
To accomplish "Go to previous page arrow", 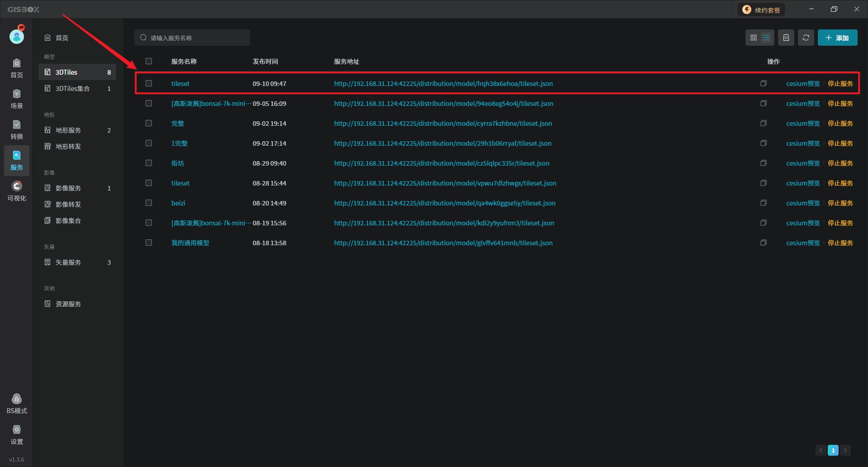I will click(x=821, y=450).
